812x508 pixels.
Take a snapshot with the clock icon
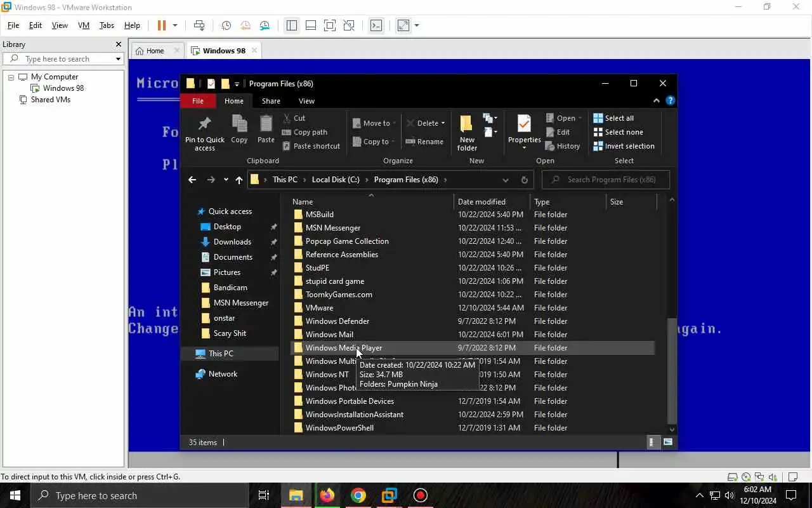point(226,25)
